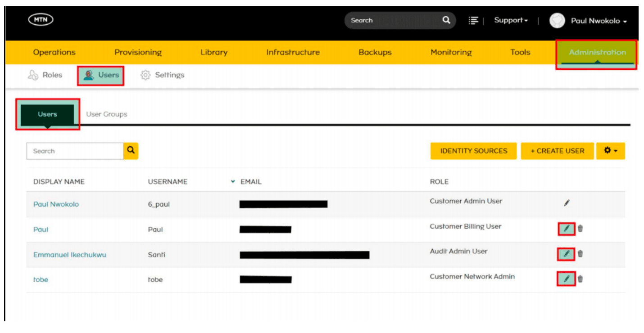Open the Operations menu
644x333 pixels.
54,52
